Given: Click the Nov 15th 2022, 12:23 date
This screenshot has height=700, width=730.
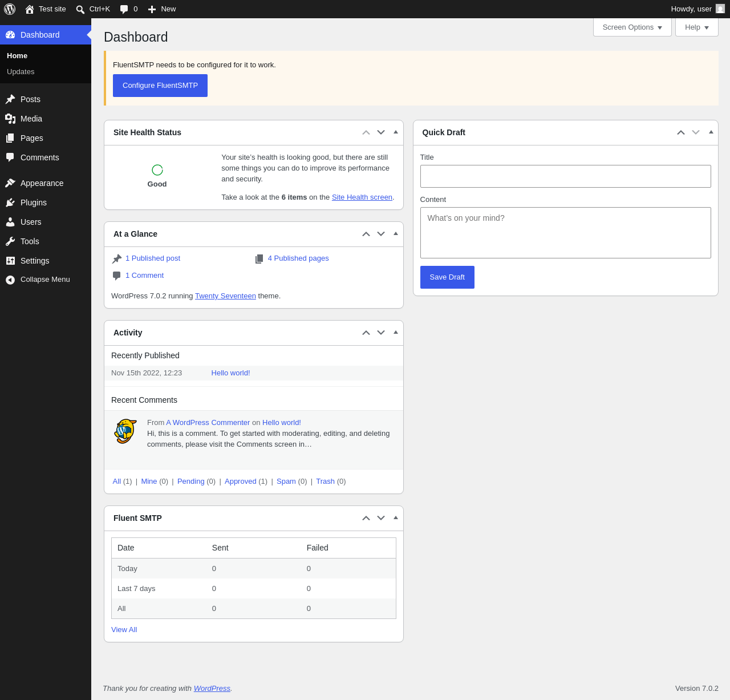Looking at the screenshot, I should coord(147,373).
